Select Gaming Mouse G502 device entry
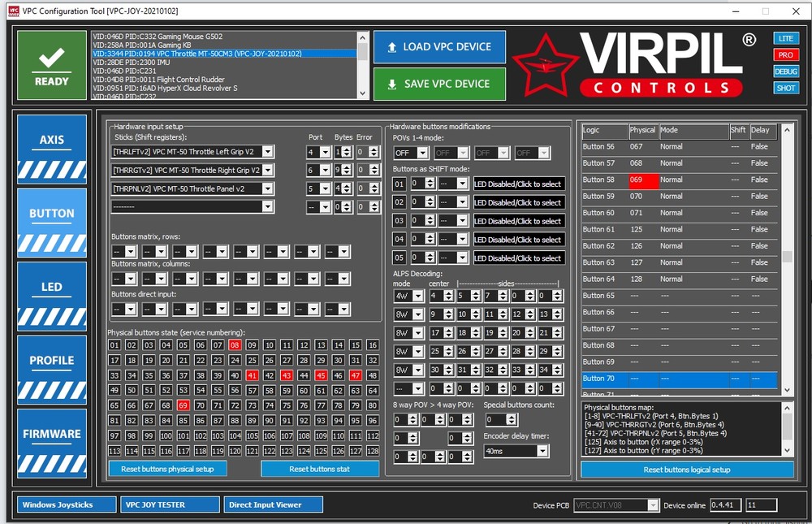Viewport: 812px width, 524px height. coord(224,37)
